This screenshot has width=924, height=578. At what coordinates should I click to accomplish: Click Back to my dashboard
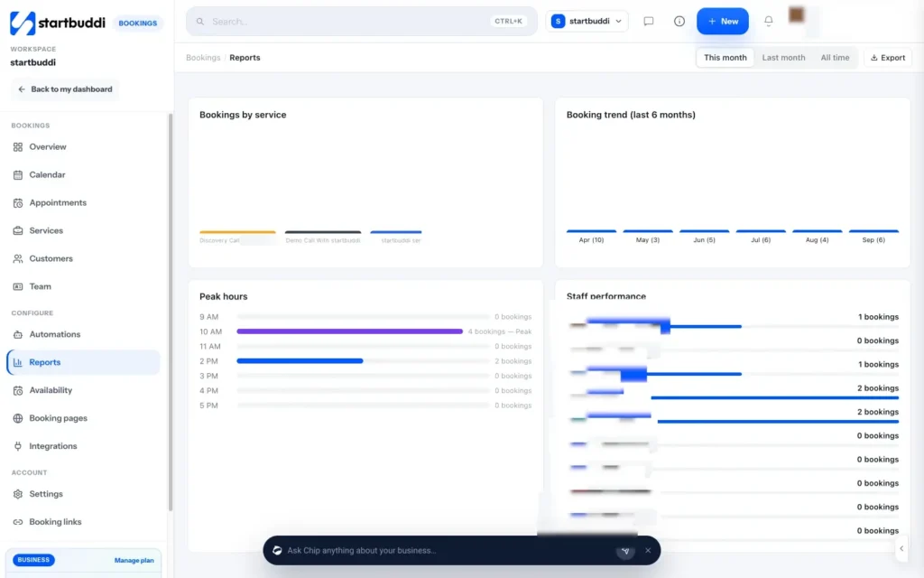[x=65, y=89]
